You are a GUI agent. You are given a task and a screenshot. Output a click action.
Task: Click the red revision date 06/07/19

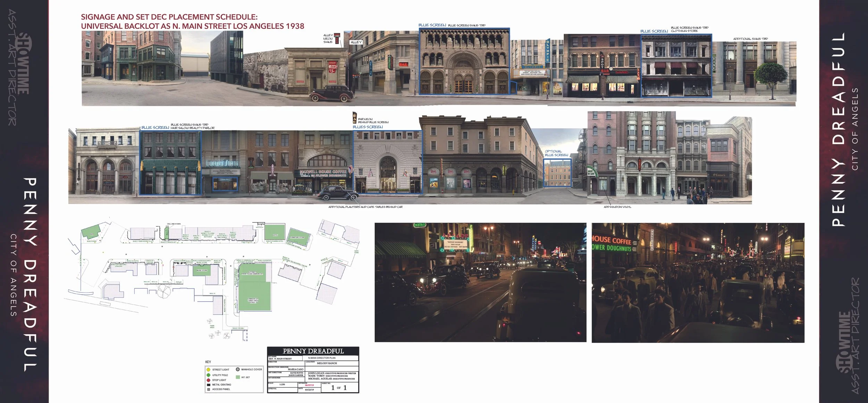pyautogui.click(x=309, y=385)
